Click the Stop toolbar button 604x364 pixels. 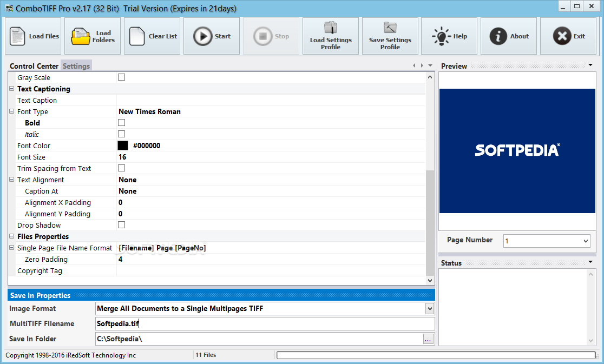pos(271,36)
